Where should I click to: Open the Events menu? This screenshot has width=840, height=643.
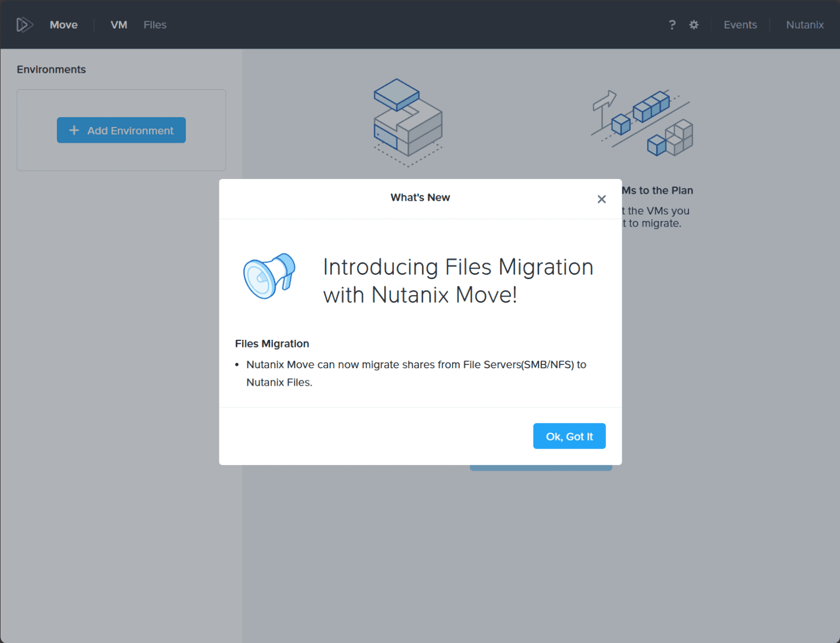(740, 25)
